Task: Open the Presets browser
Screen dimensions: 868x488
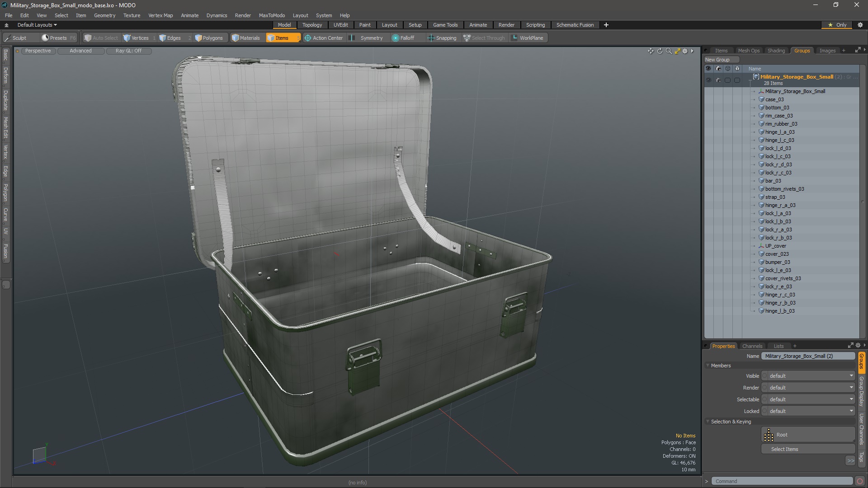Action: [x=58, y=38]
